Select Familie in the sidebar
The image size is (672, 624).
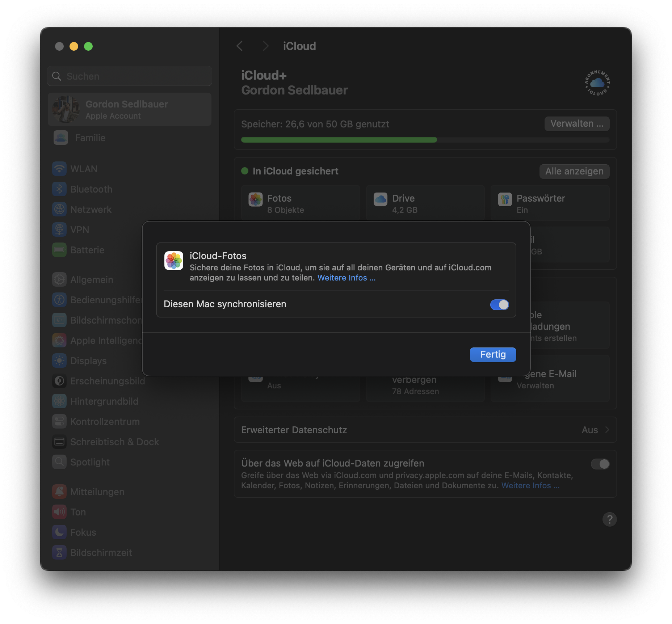pos(90,138)
